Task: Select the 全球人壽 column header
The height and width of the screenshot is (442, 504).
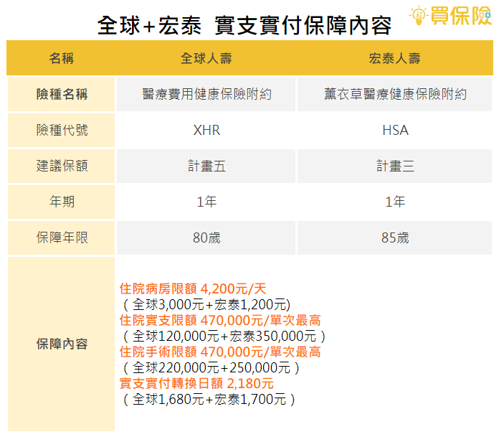Action: [206, 58]
